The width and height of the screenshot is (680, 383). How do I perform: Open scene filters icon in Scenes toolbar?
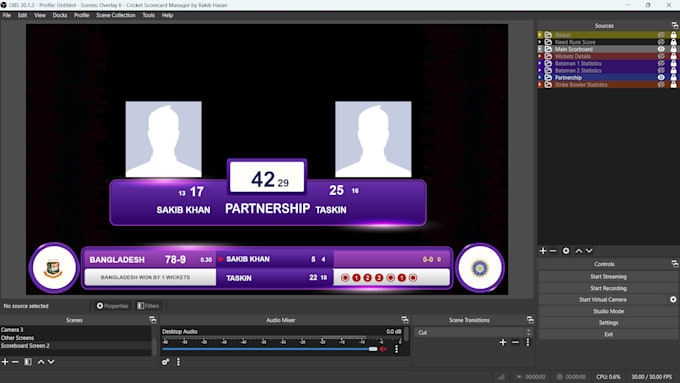pos(28,362)
